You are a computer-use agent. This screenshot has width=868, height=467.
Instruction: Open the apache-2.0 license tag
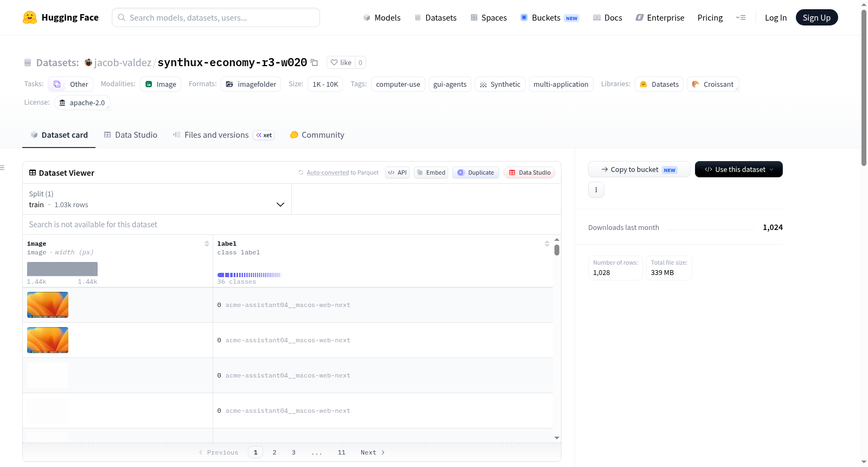tap(82, 103)
